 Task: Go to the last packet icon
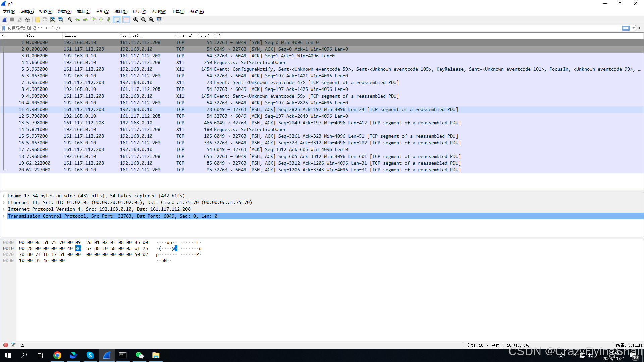click(x=109, y=20)
